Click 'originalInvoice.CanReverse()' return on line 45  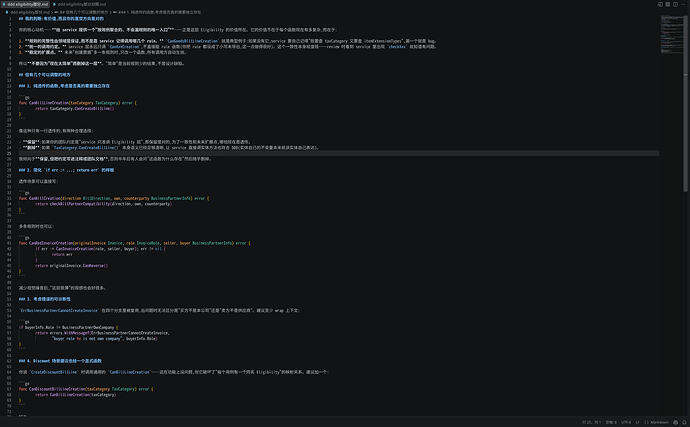click(79, 265)
